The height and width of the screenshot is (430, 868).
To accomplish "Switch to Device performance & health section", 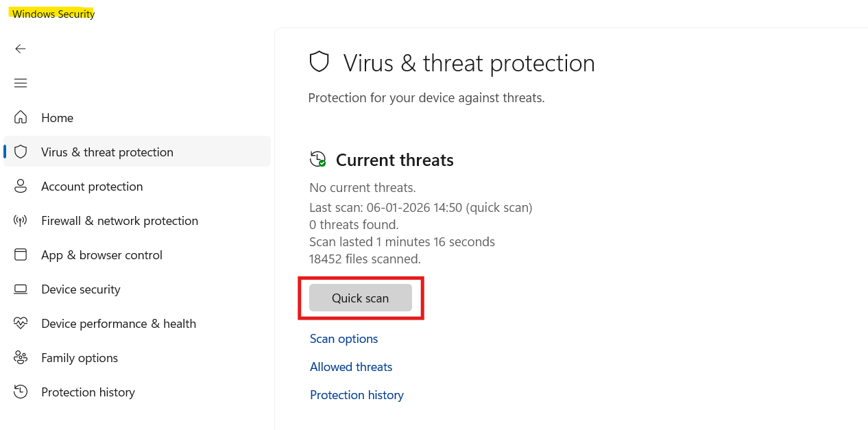I will click(x=119, y=323).
